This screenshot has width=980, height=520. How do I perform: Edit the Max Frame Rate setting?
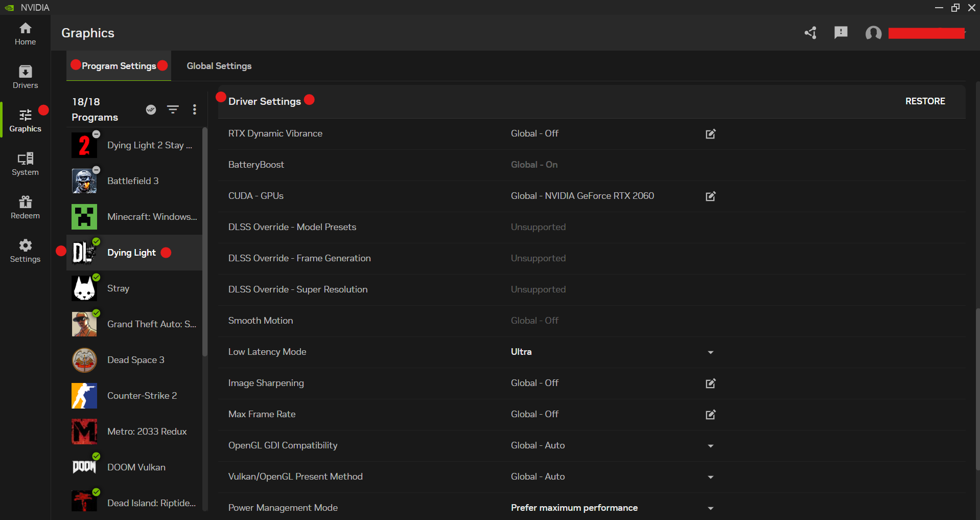click(x=710, y=415)
